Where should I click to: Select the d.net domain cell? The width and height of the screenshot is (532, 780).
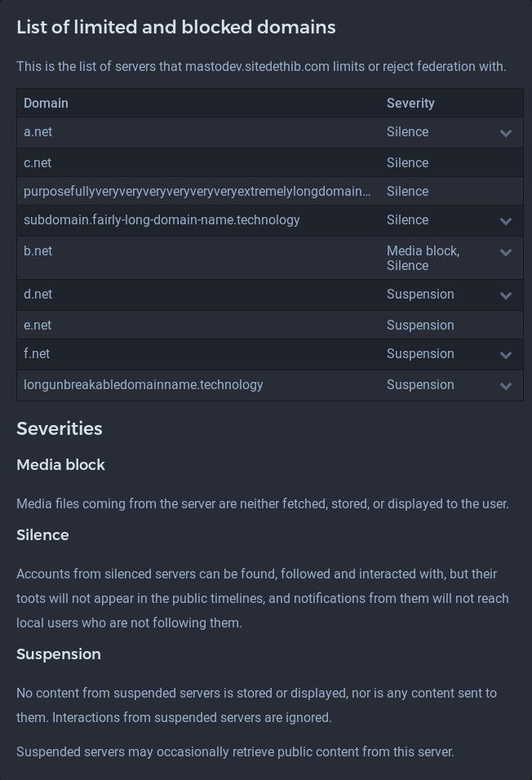point(38,295)
